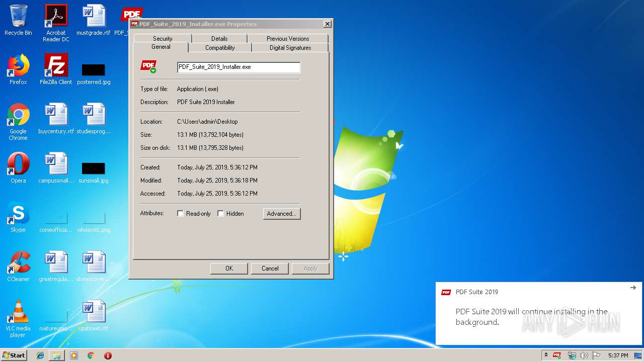The height and width of the screenshot is (362, 644).
Task: Open greatregula... document icon
Action: (56, 266)
